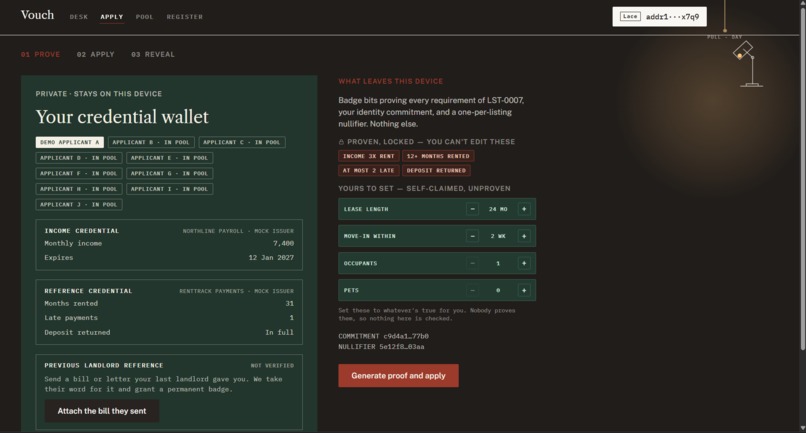806x433 pixels.
Task: Click the scrollbar down arrow
Action: tap(802, 429)
